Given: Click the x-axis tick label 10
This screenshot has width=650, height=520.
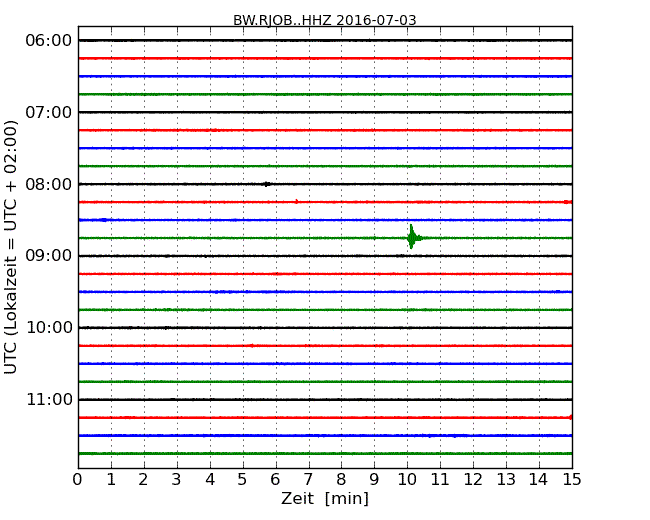Looking at the screenshot, I should [407, 480].
